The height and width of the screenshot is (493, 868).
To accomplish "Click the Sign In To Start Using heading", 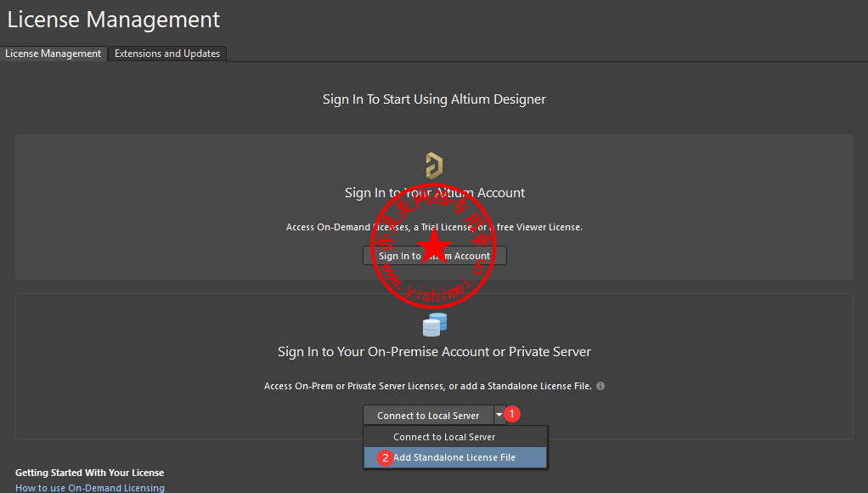I will pos(434,99).
